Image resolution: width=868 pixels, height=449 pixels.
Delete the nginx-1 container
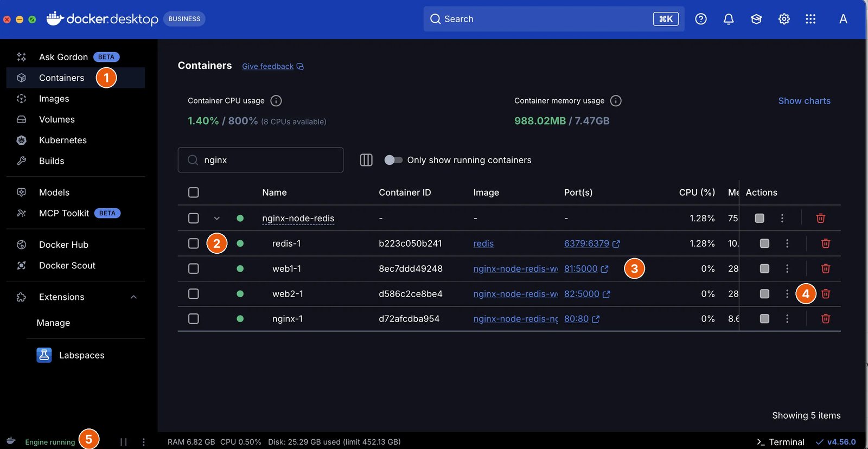[826, 319]
